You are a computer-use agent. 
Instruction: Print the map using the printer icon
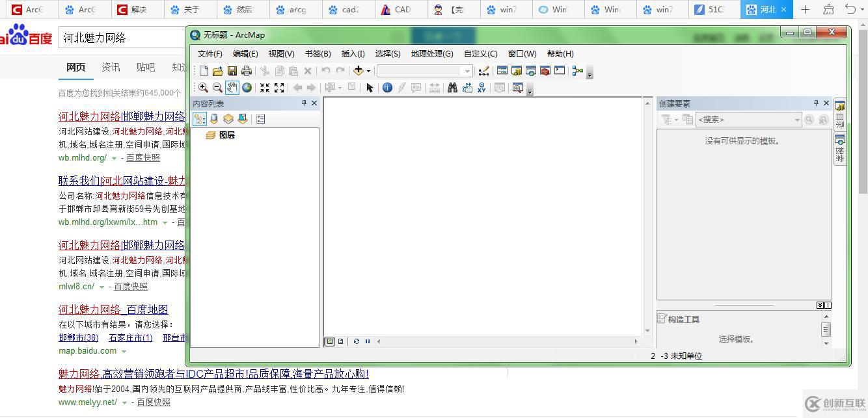247,71
